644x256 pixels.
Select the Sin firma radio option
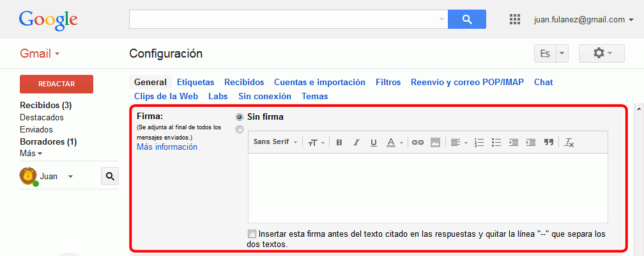[239, 117]
